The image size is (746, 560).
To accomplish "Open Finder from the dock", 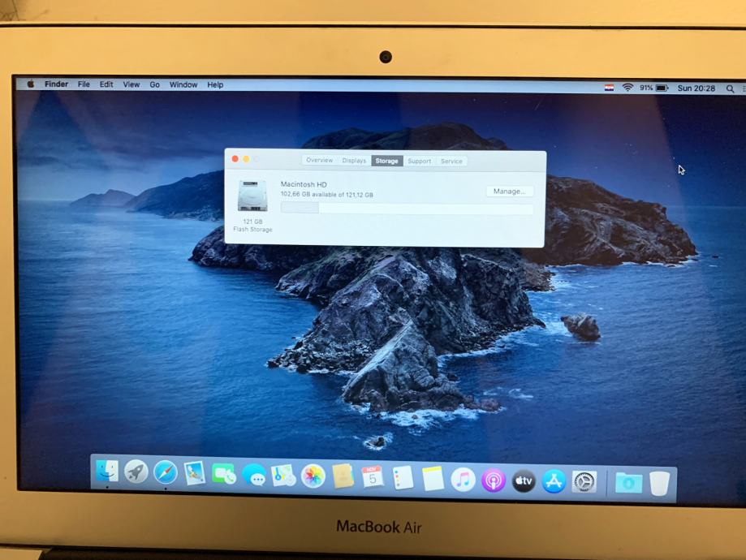I will point(107,471).
